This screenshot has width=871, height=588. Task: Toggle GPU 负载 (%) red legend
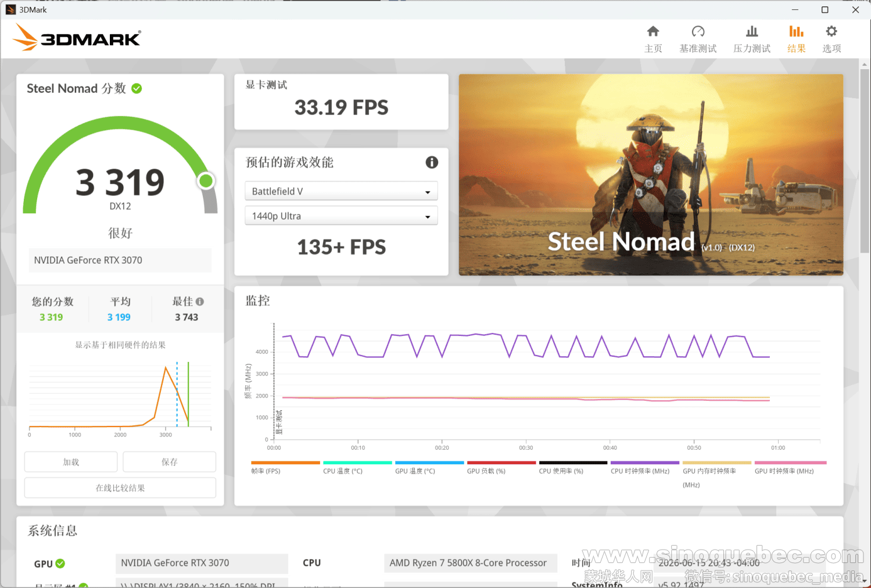501,463
